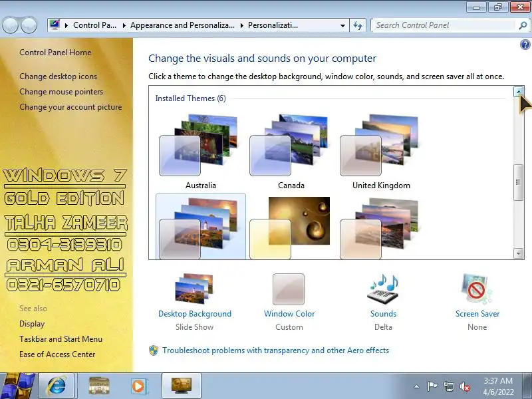Show hidden system tray icons

coord(416,386)
